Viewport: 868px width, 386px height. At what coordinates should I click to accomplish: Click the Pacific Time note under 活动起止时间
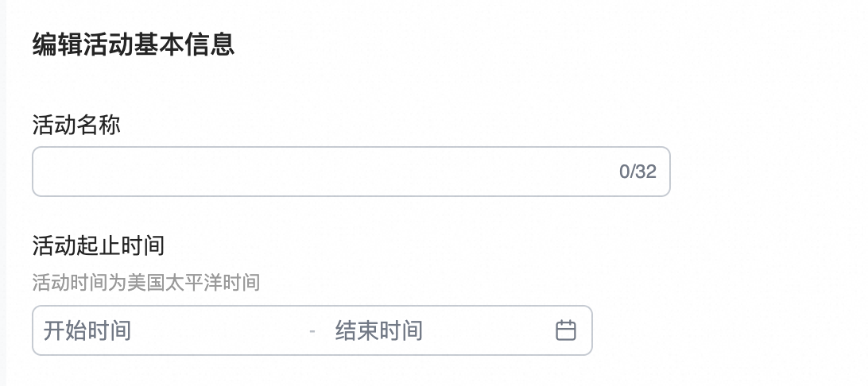coord(146,282)
